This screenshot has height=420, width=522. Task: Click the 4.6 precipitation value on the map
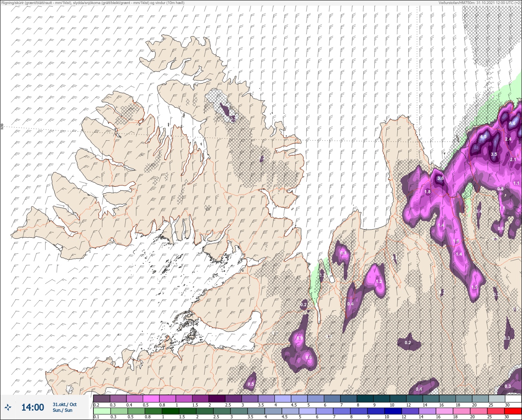pos(512,123)
